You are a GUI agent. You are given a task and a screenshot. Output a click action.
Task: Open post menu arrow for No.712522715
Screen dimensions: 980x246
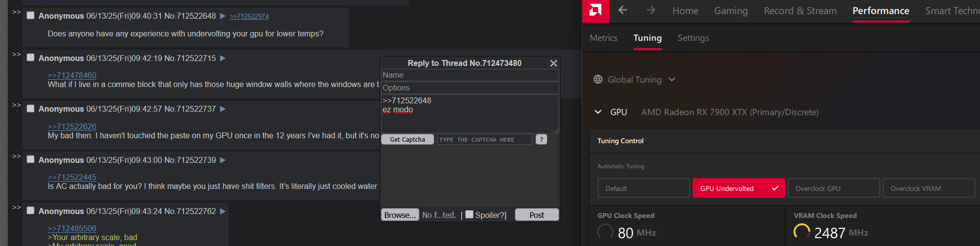click(x=222, y=58)
